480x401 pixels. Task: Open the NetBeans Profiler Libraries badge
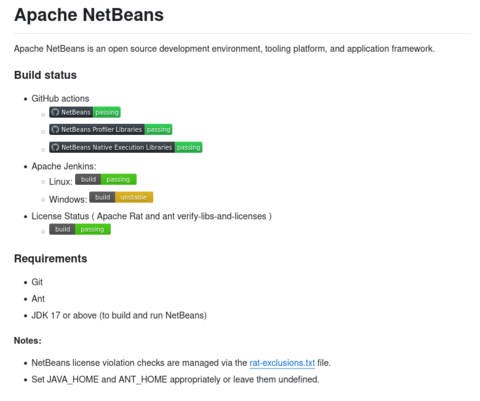111,130
